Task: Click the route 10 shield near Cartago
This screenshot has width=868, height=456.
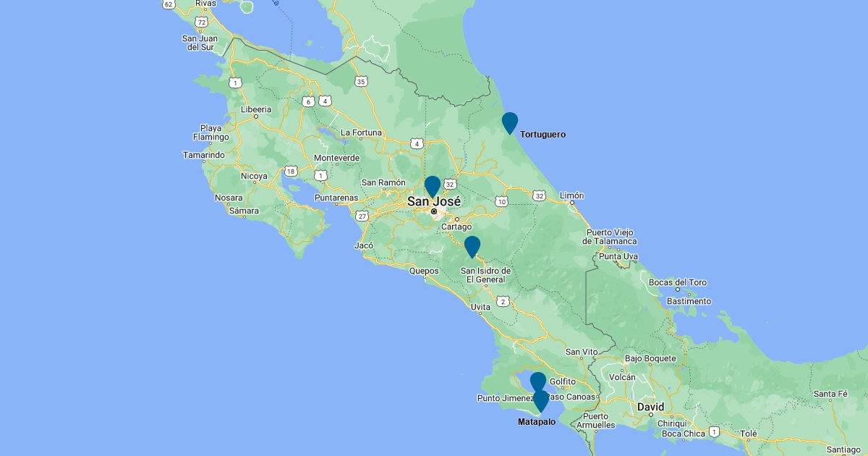Action: pyautogui.click(x=501, y=201)
